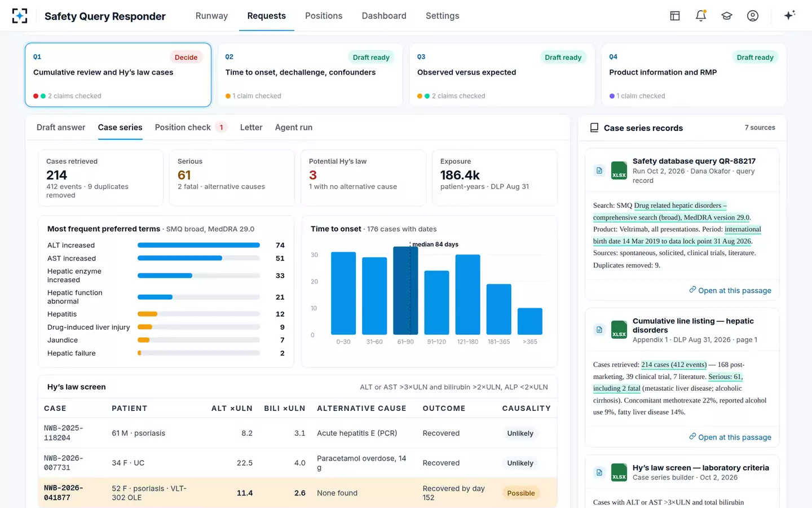The height and width of the screenshot is (508, 812).
Task: Click document icon on Hy's law screen source
Action: [x=599, y=472]
